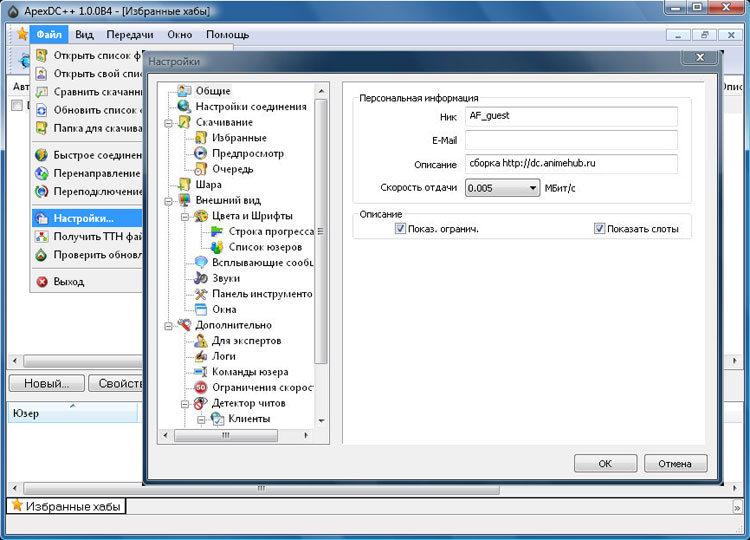Collapse the Скачивание tree node
750x540 pixels.
168,123
